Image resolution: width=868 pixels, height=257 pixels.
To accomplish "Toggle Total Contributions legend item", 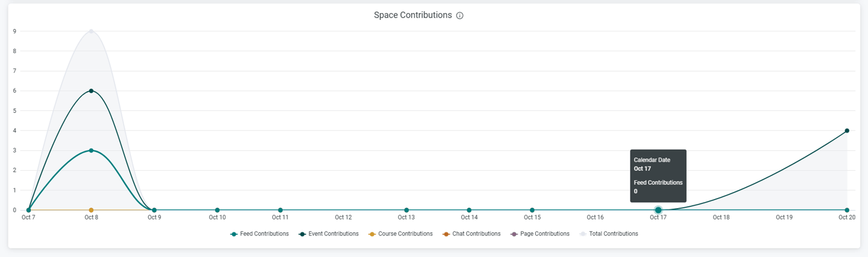I will [x=609, y=234].
